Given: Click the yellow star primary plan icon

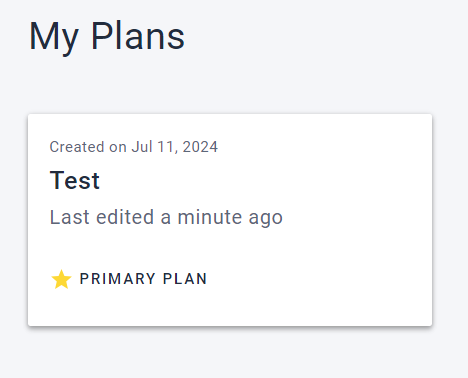Looking at the screenshot, I should pos(61,279).
